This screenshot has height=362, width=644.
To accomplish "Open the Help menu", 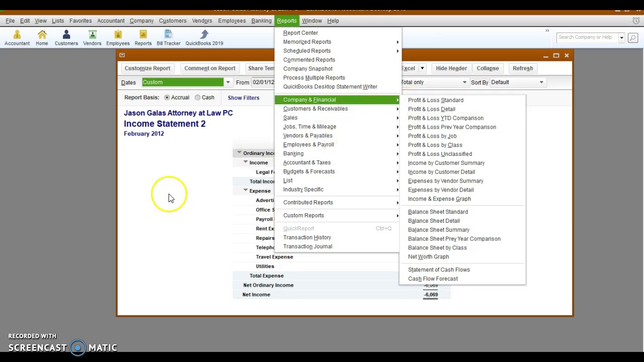I will click(333, 21).
